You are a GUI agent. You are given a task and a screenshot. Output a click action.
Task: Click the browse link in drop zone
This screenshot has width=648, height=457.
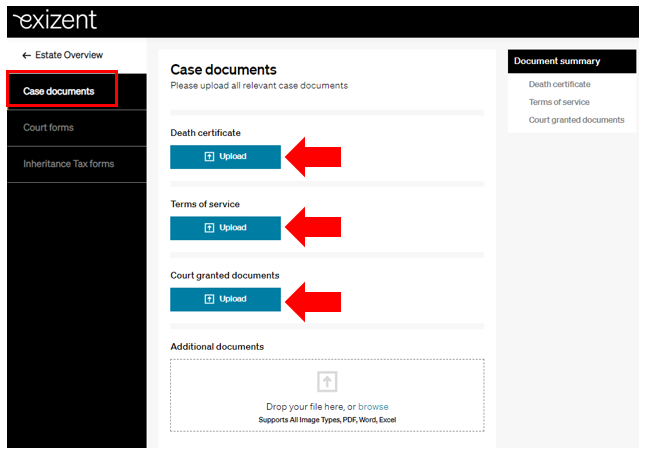coord(373,407)
